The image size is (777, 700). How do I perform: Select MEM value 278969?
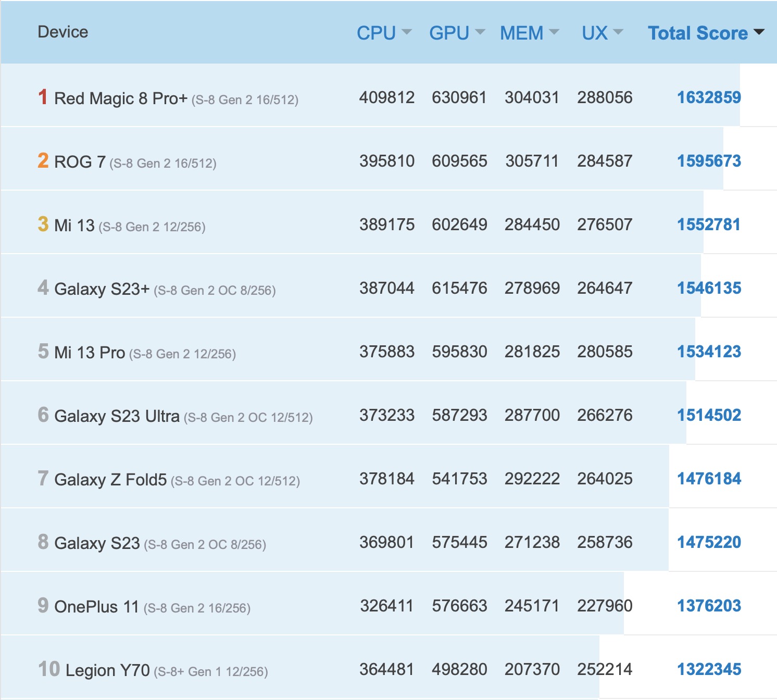coord(532,288)
